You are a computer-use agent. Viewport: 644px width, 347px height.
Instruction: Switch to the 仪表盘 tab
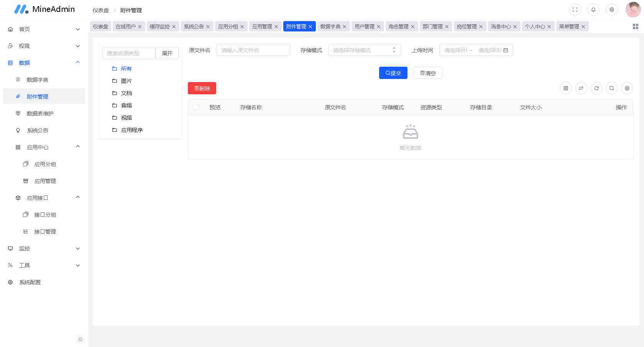click(100, 26)
